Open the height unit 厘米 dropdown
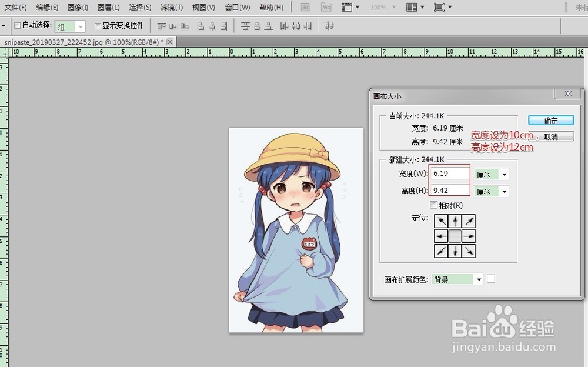588x367 pixels. [x=491, y=192]
